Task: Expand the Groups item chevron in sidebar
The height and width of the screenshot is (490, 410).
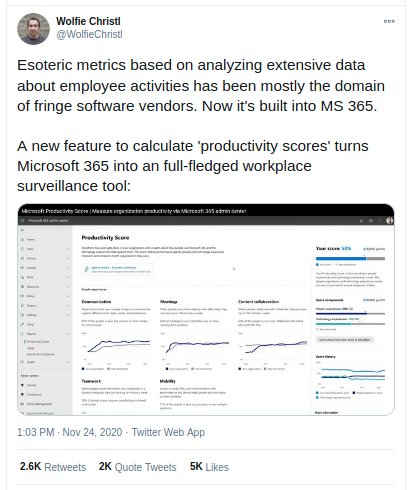Action: click(68, 258)
